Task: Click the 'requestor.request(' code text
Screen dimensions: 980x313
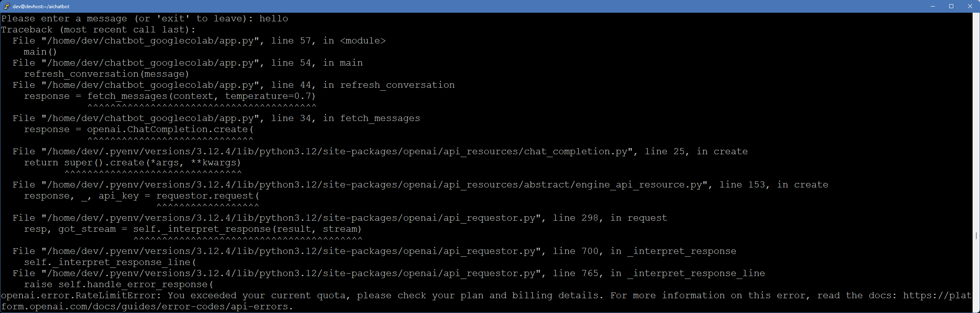Action: pyautogui.click(x=208, y=196)
